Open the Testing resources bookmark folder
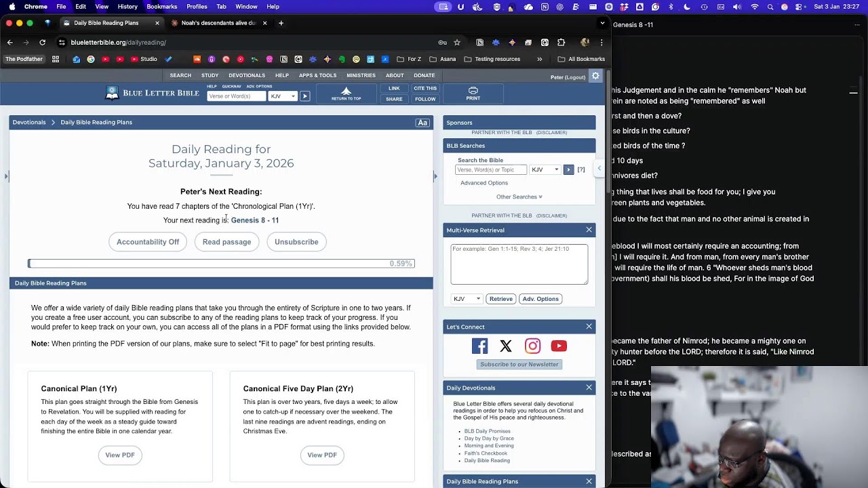 point(492,59)
